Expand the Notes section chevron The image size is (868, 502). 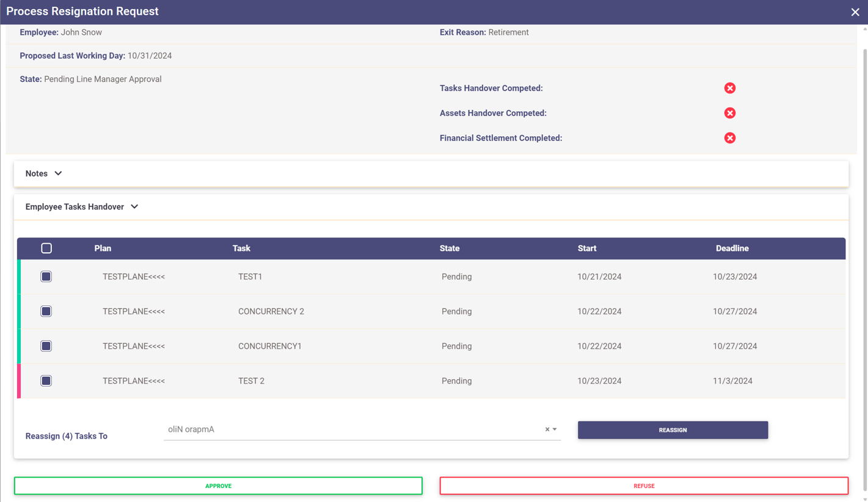click(58, 173)
